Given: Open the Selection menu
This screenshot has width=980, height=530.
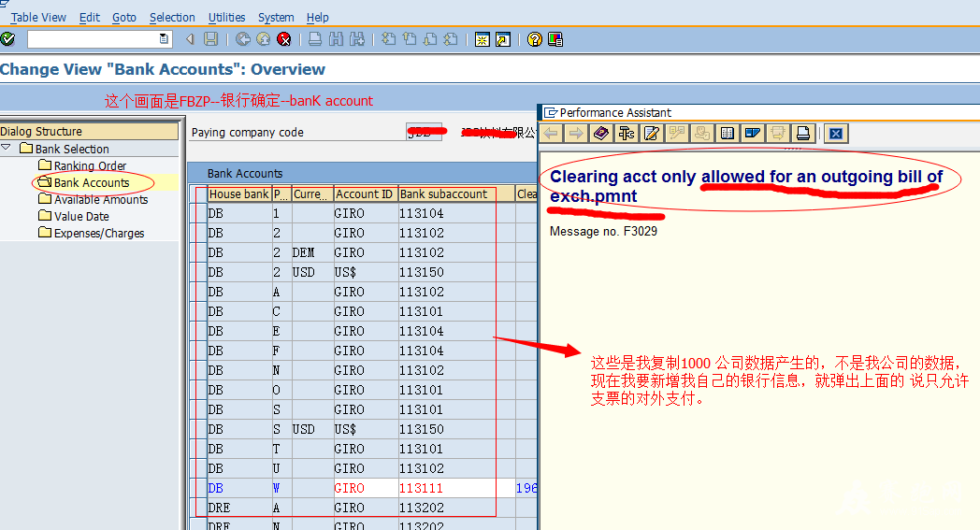Looking at the screenshot, I should (x=172, y=18).
